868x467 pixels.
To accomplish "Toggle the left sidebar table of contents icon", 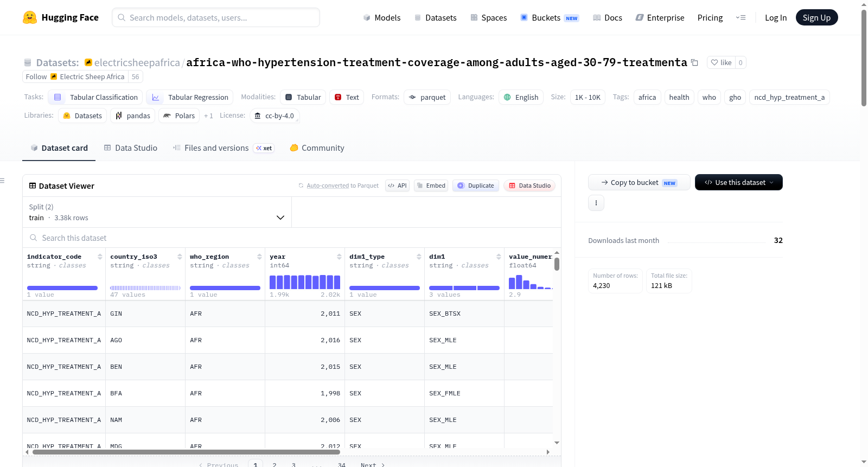I will point(2,181).
